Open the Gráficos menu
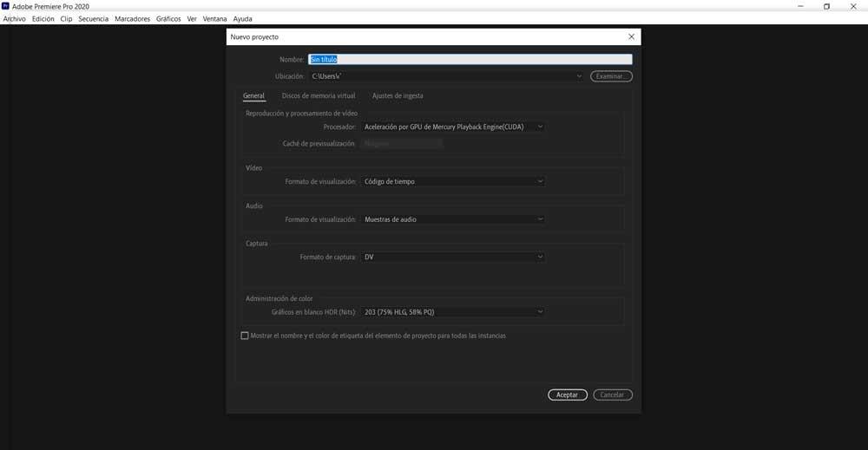 168,19
